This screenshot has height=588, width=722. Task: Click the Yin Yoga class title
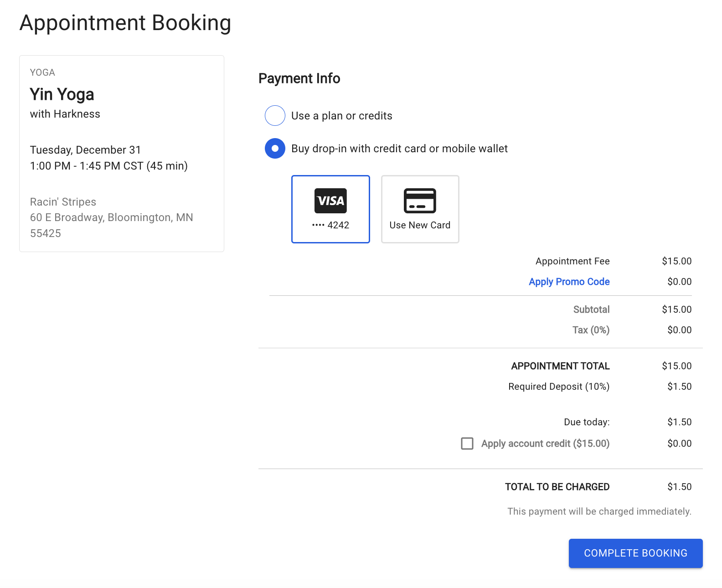click(x=62, y=94)
